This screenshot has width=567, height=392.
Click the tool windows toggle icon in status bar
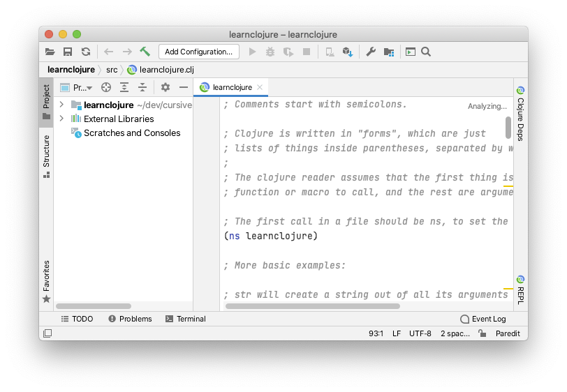click(x=47, y=333)
